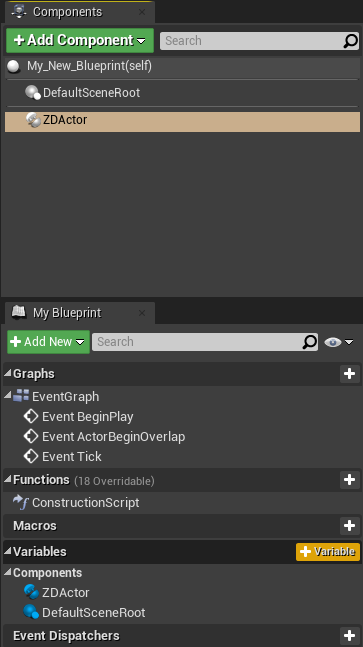
Task: Collapse the EventGraph tree node
Action: pos(7,396)
